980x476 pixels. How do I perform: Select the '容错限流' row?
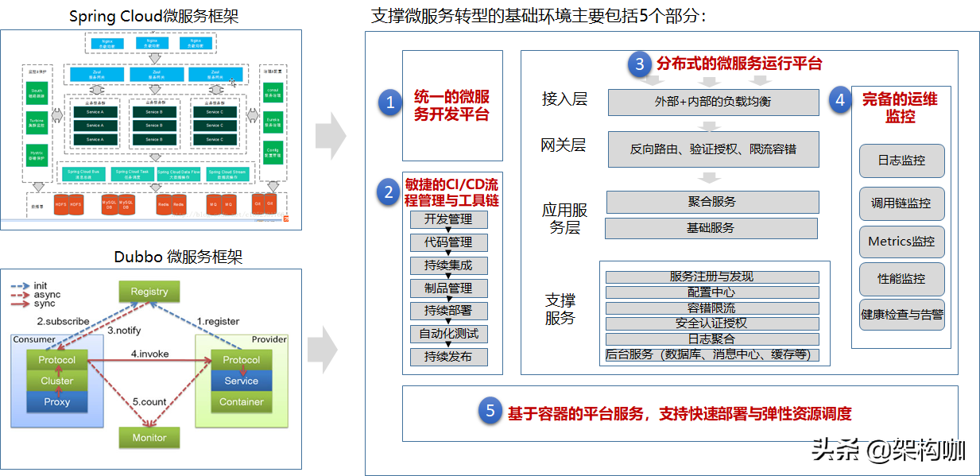712,308
